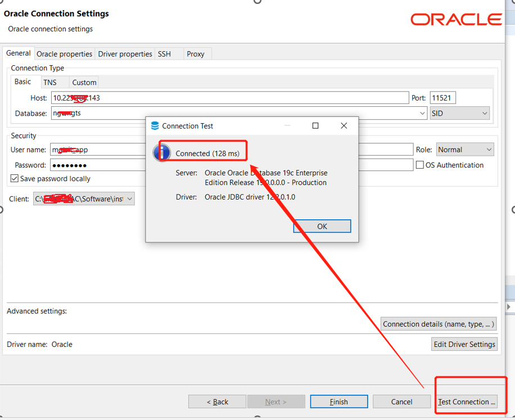The width and height of the screenshot is (515, 420).
Task: Open the Client path dropdown
Action: [84, 198]
